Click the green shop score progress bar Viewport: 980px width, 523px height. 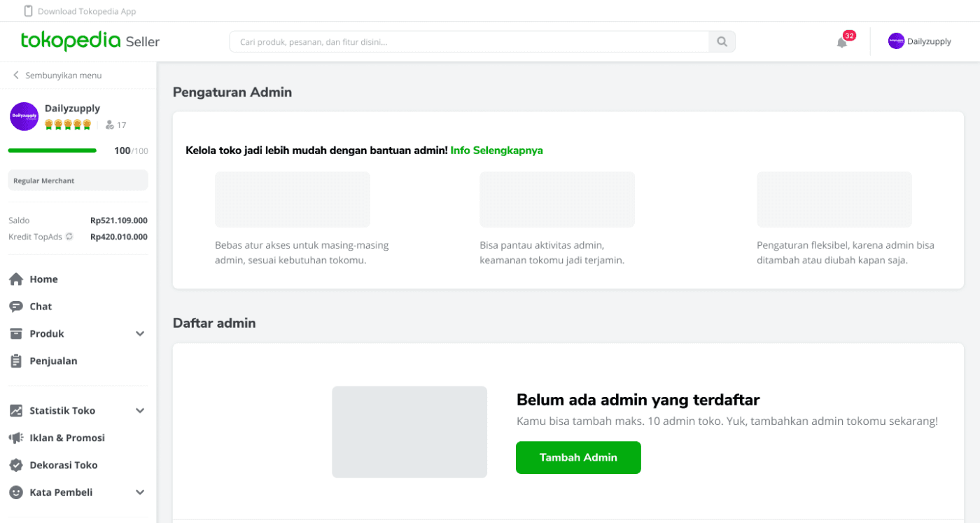click(x=52, y=151)
